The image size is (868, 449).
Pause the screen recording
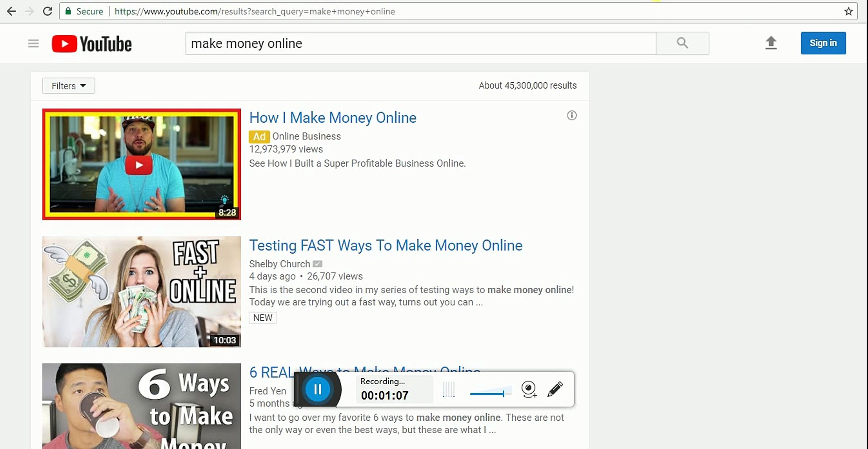coord(318,389)
